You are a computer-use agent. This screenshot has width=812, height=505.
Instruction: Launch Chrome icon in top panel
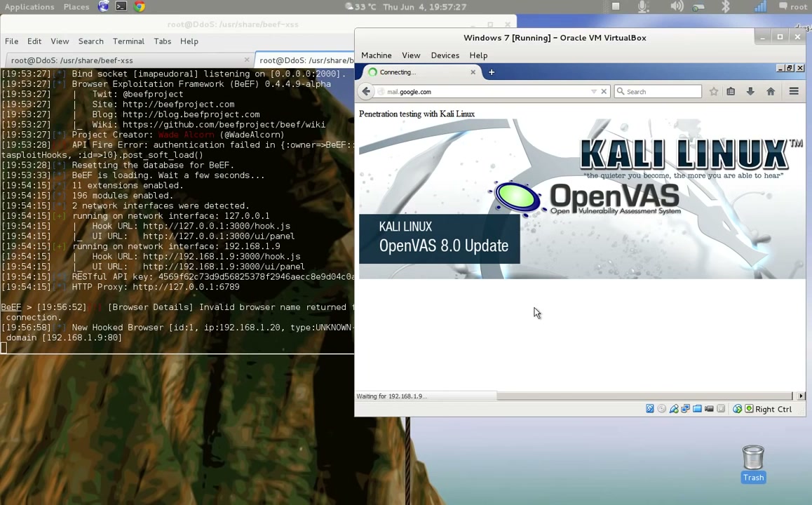pyautogui.click(x=140, y=7)
